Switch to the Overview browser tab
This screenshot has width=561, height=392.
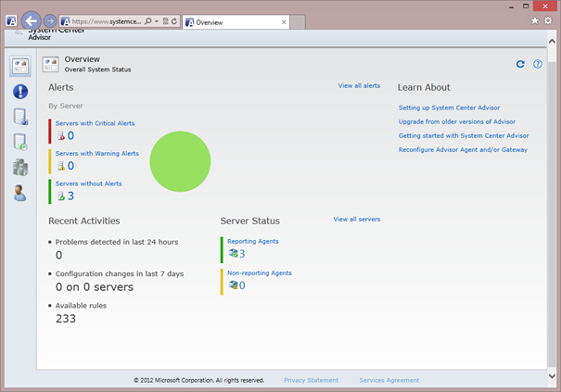pos(223,21)
